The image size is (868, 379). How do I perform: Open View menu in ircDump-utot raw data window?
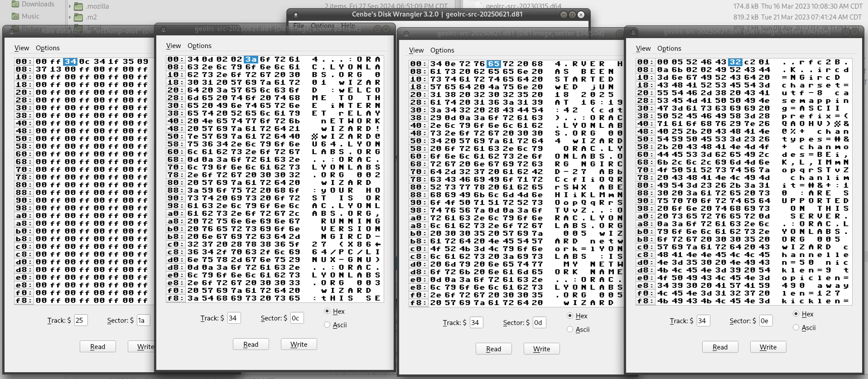coord(22,48)
